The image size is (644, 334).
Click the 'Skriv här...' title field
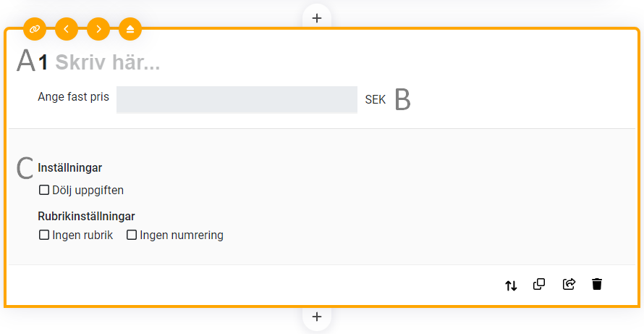click(108, 63)
